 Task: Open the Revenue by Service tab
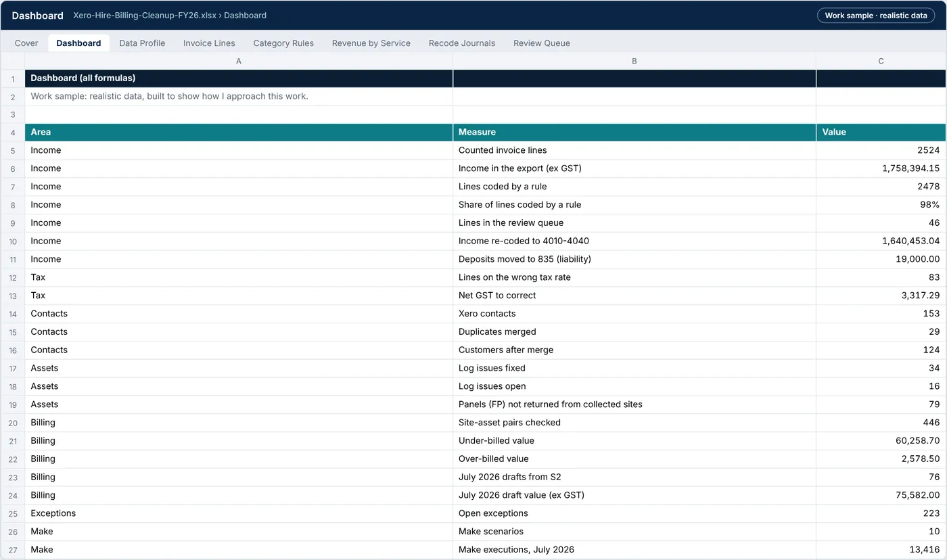(371, 43)
